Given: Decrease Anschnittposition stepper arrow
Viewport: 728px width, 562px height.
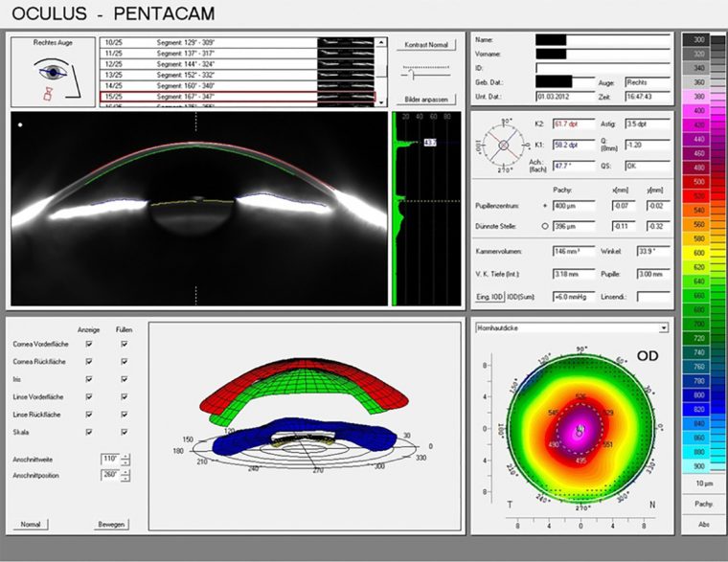Looking at the screenshot, I should click(125, 479).
